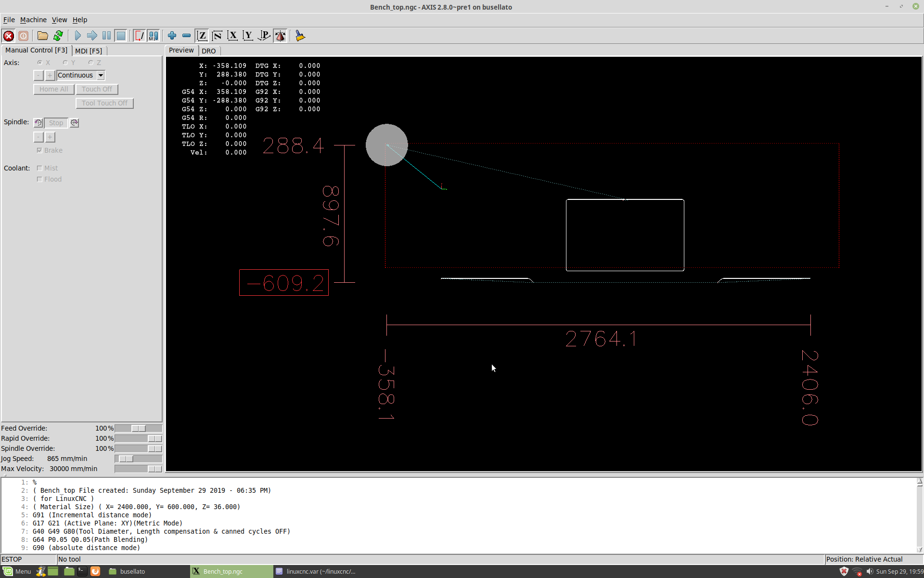Step through next line with arrow icon

pyautogui.click(x=92, y=36)
